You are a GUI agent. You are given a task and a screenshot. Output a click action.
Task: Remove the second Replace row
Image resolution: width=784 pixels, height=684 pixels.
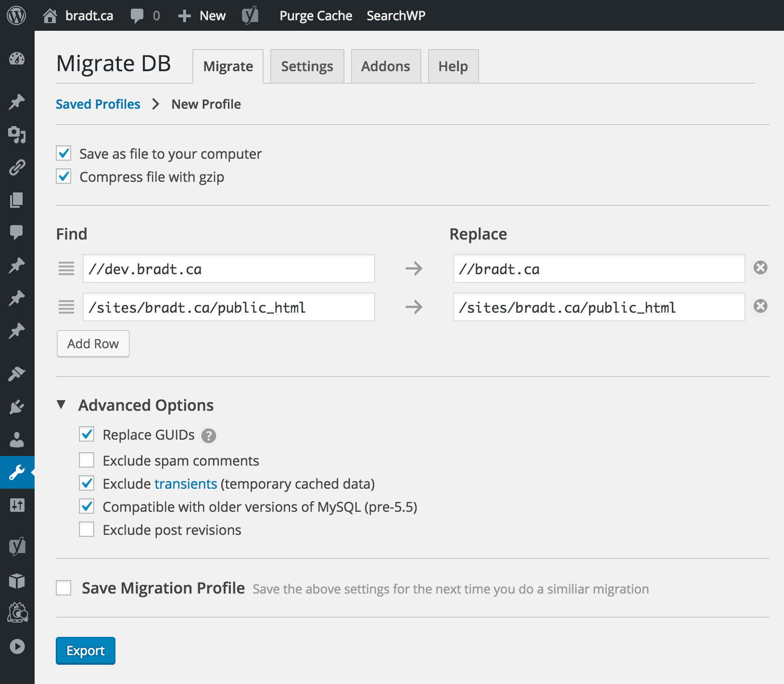[x=760, y=306]
